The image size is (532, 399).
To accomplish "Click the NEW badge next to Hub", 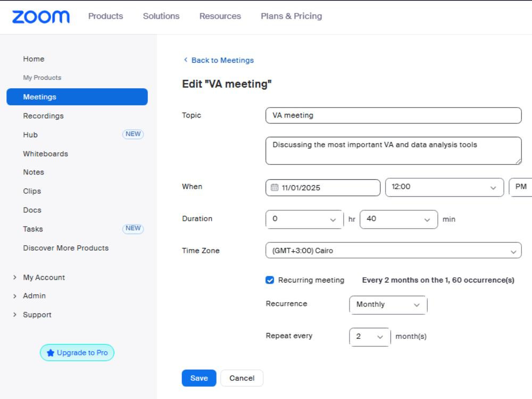I will pos(133,134).
